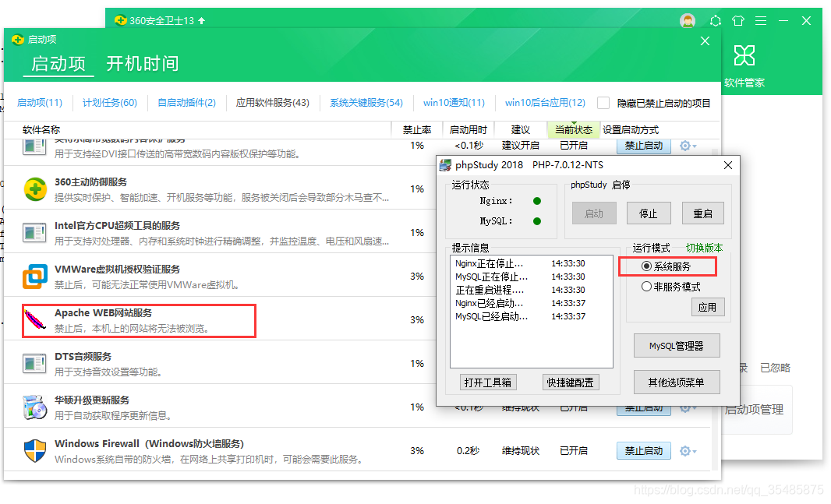This screenshot has height=504, width=831.
Task: Click the Apache feather icon
Action: (36, 319)
